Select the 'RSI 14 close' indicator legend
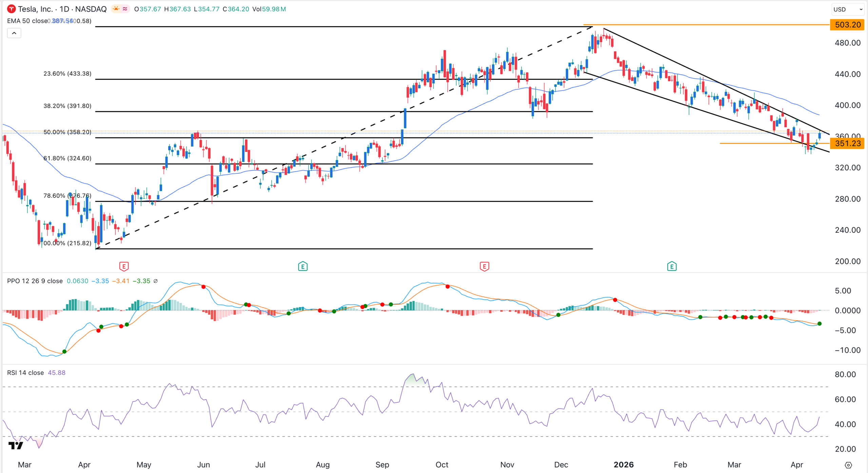Screen dimensions: 868x473 (x=25, y=373)
